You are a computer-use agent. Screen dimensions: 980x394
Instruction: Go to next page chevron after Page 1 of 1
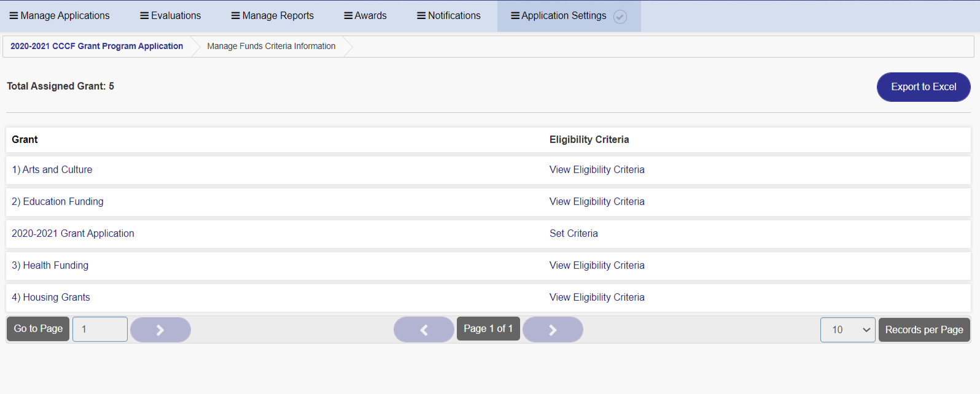(x=553, y=330)
